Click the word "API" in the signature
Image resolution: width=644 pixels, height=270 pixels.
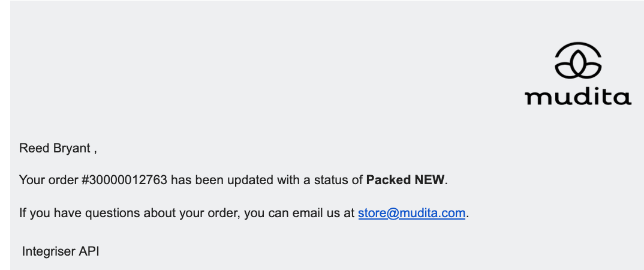[89, 251]
